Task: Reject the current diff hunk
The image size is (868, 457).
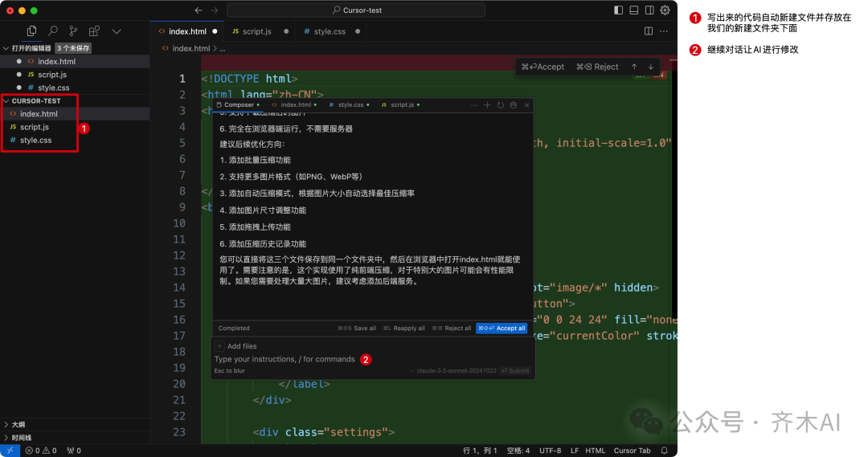Action: [x=597, y=67]
